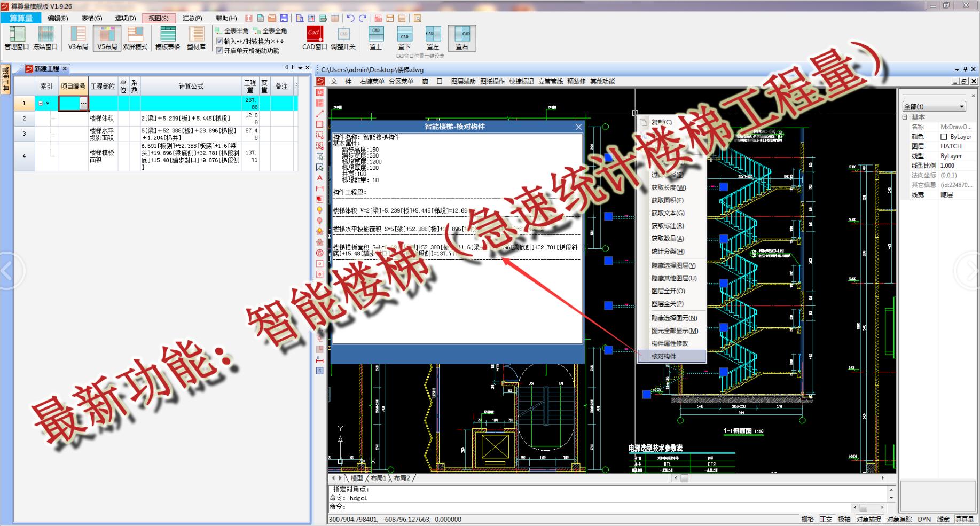Select the V5布局 layout button

(107, 38)
